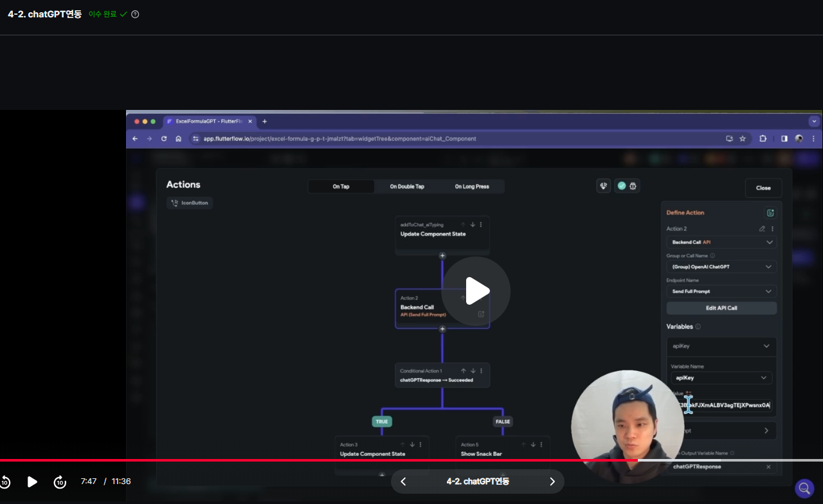Reload the FlutterFlow page in browser

click(164, 138)
